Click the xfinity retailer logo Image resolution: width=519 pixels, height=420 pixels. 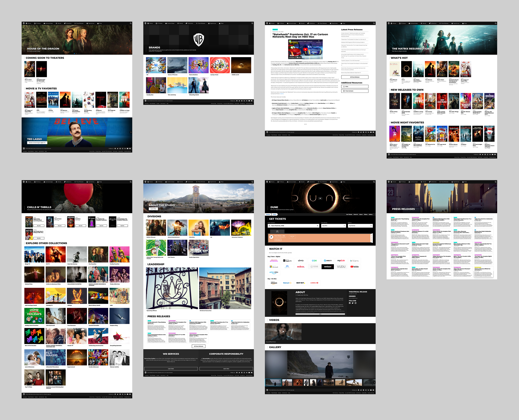tap(301, 261)
